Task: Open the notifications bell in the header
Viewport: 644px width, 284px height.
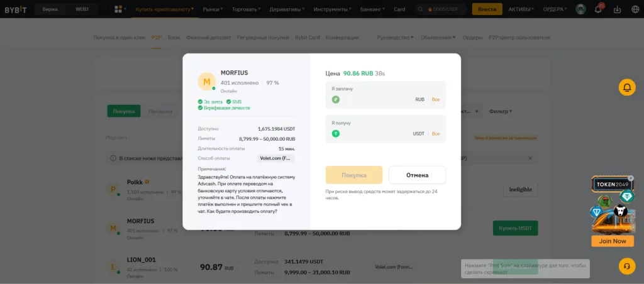Action: pos(598,9)
